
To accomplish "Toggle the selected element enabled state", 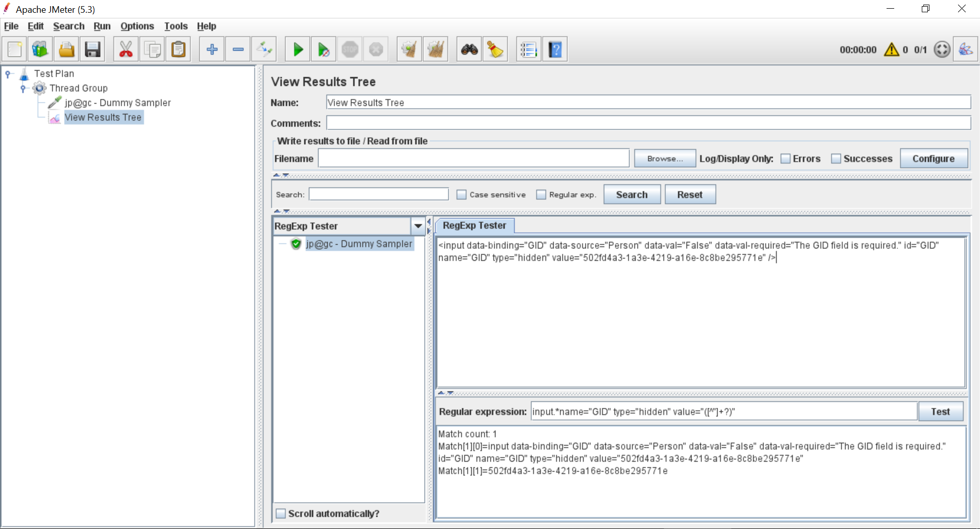I will [264, 50].
